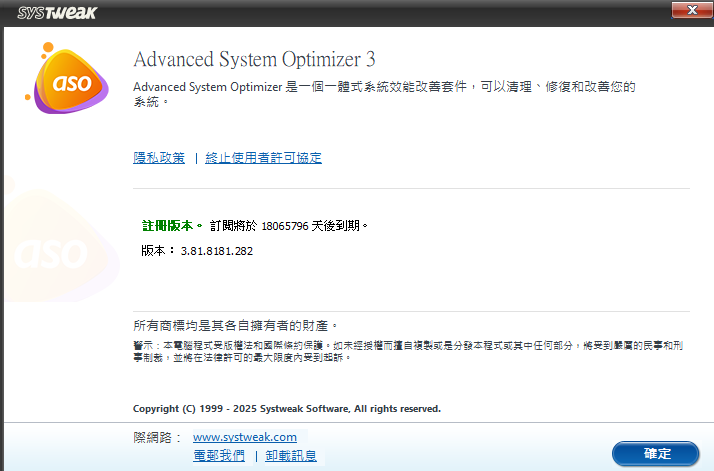Click the 所有商標均是其各自擁有者的財產 trademark notice
This screenshot has width=714, height=471.
[235, 326]
